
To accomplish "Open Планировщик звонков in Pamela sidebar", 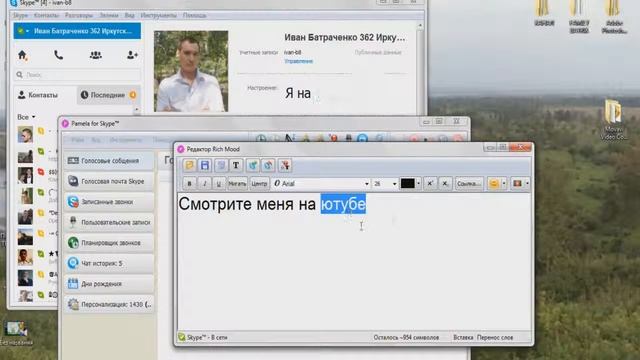I will point(109,243).
